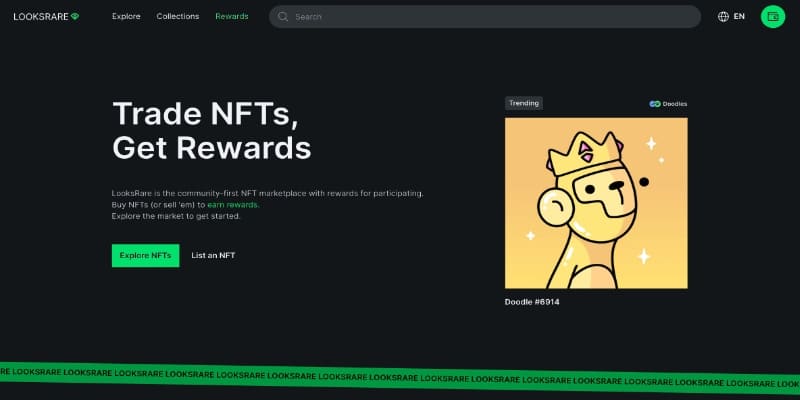Click the globe language icon
The width and height of the screenshot is (800, 400).
[723, 16]
